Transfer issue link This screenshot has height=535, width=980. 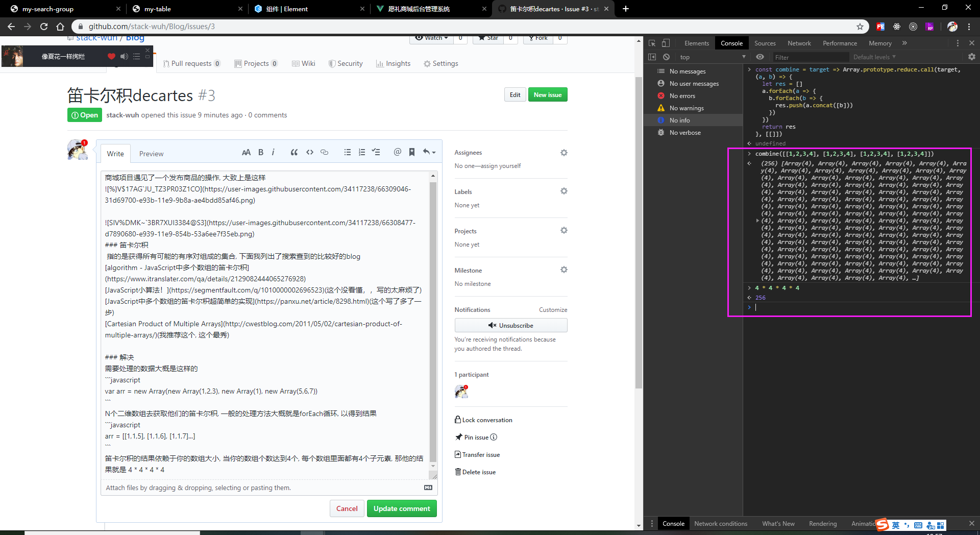(x=477, y=455)
